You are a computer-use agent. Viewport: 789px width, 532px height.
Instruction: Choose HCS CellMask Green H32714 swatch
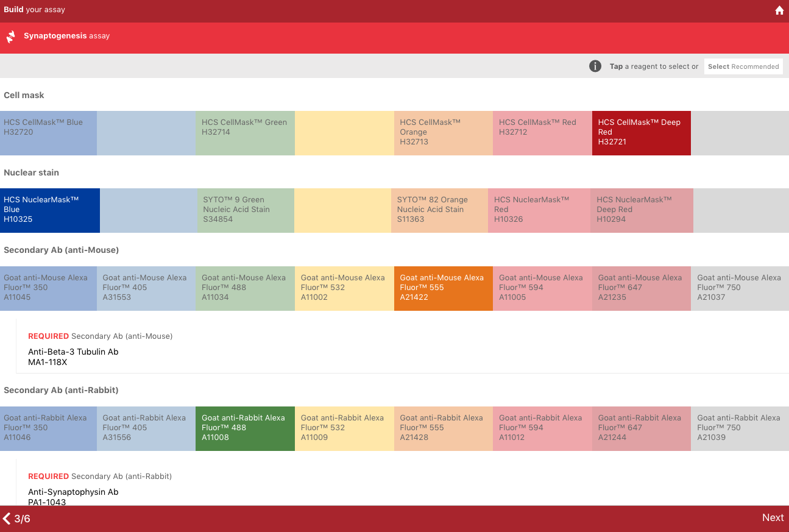[x=245, y=133]
